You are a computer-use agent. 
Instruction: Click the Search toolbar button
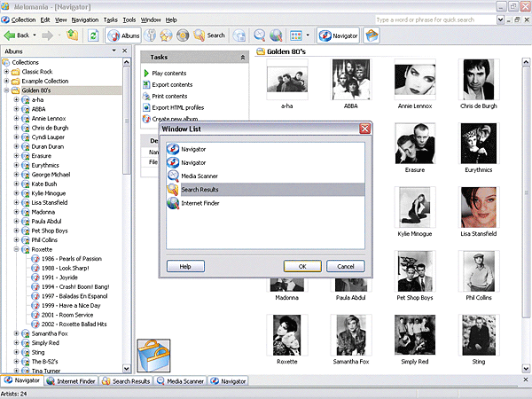(x=208, y=35)
